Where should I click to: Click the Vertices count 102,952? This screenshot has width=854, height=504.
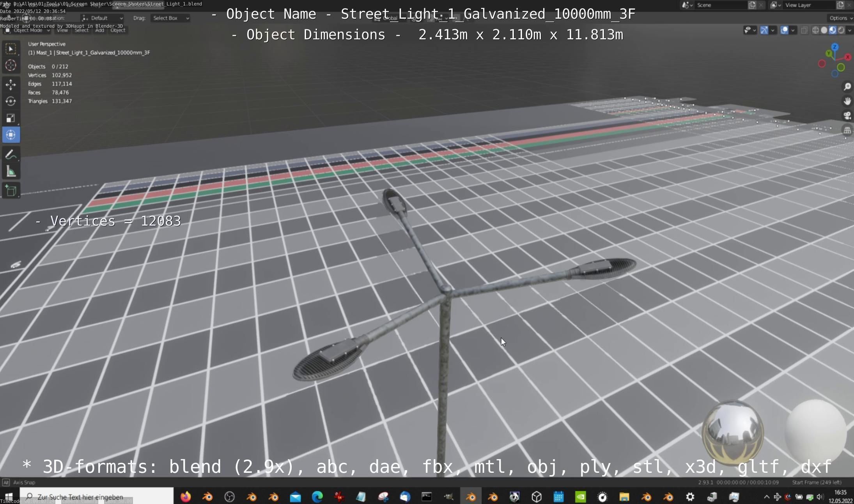[62, 75]
